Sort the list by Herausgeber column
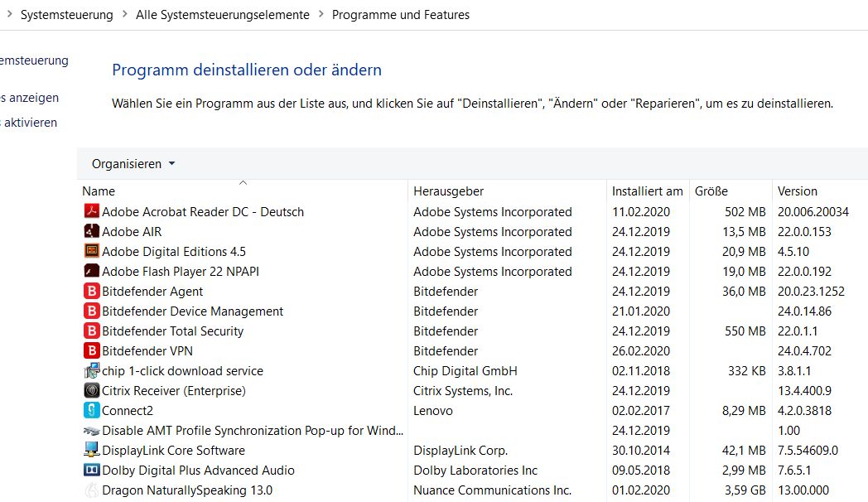The width and height of the screenshot is (868, 502). (x=448, y=191)
